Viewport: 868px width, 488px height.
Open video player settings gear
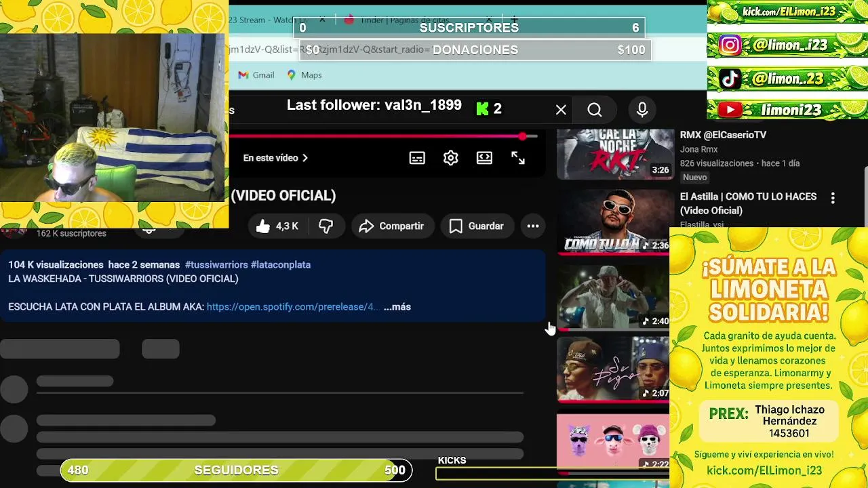point(451,158)
